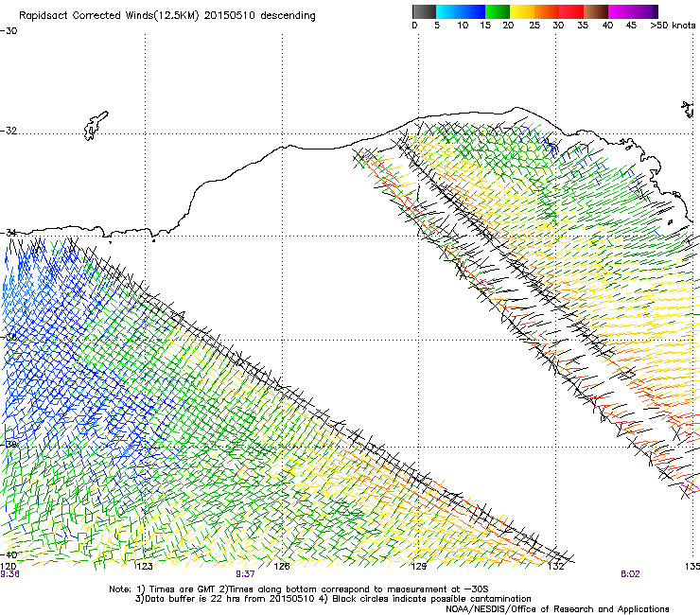Image resolution: width=700 pixels, height=615 pixels.
Task: Click the '126' longitude label
Action: 282,567
